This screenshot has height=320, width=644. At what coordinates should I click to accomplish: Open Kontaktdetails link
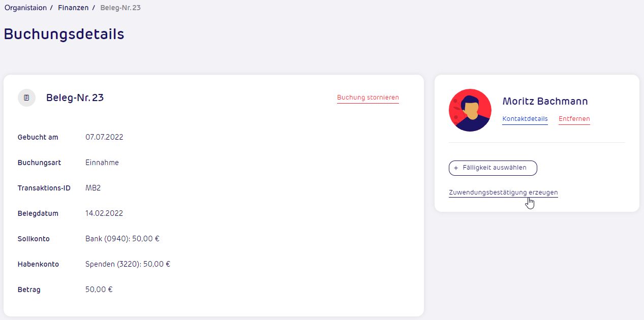click(525, 119)
